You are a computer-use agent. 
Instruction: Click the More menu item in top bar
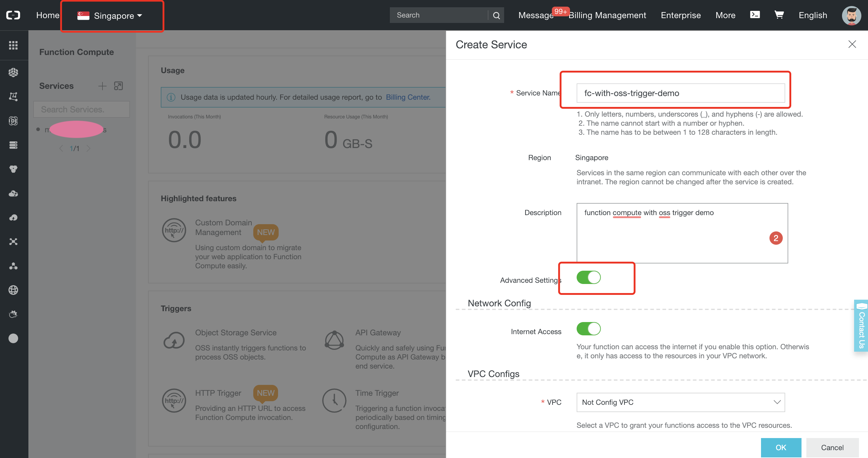tap(725, 15)
